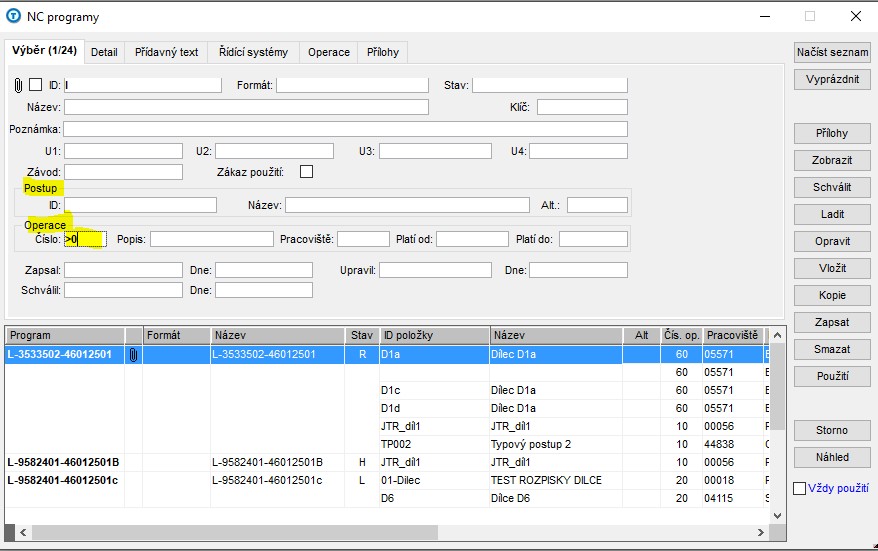This screenshot has width=878, height=551.
Task: Click the TP002 item cell
Action: [435, 445]
